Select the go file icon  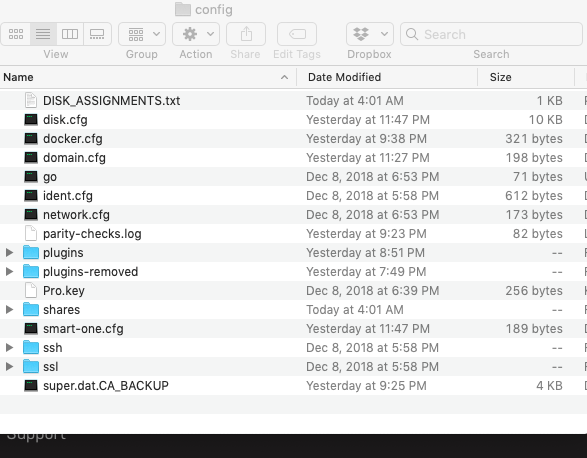(31, 177)
